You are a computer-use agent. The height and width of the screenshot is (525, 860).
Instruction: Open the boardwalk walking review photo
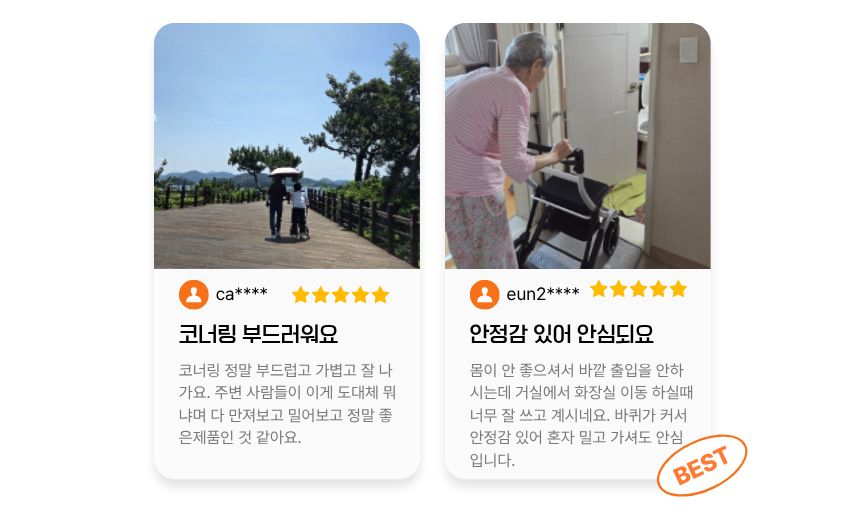click(287, 145)
